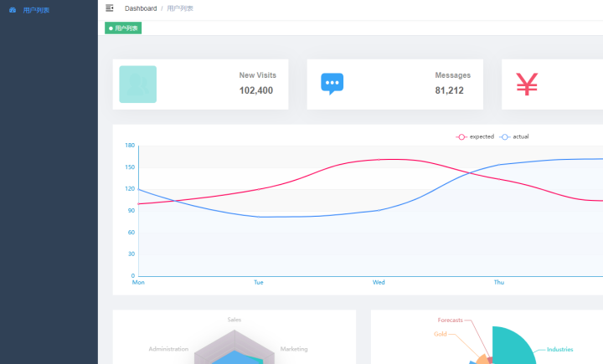Click the Gold pie label
The image size is (603, 364).
point(441,334)
